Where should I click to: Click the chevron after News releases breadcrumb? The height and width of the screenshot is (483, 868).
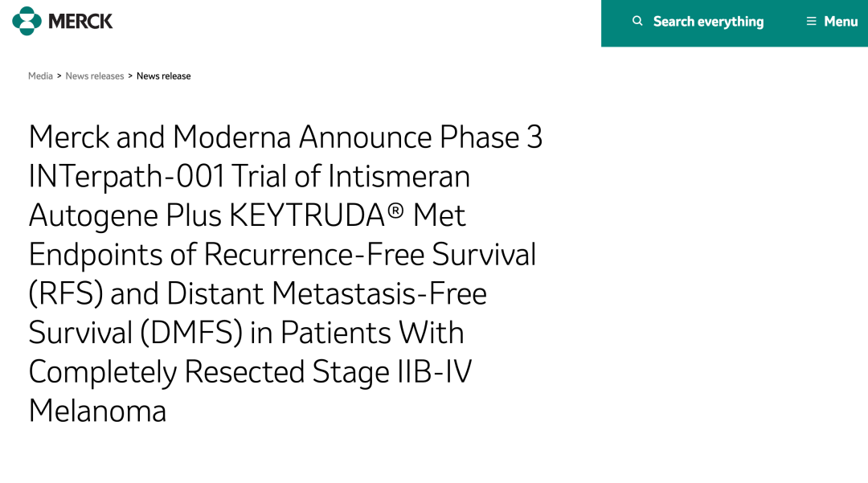(x=130, y=76)
